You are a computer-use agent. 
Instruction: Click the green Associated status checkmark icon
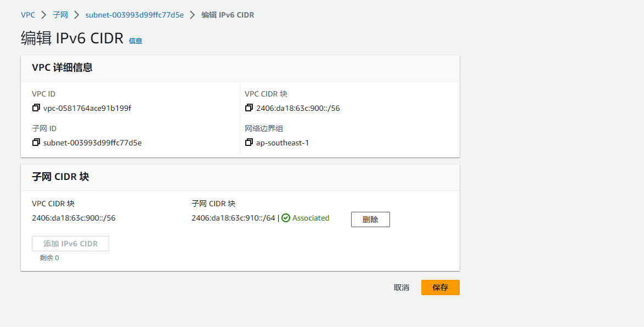click(x=286, y=218)
